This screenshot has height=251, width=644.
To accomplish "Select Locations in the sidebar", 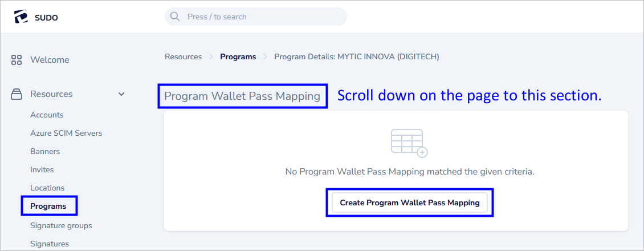I will pos(47,188).
